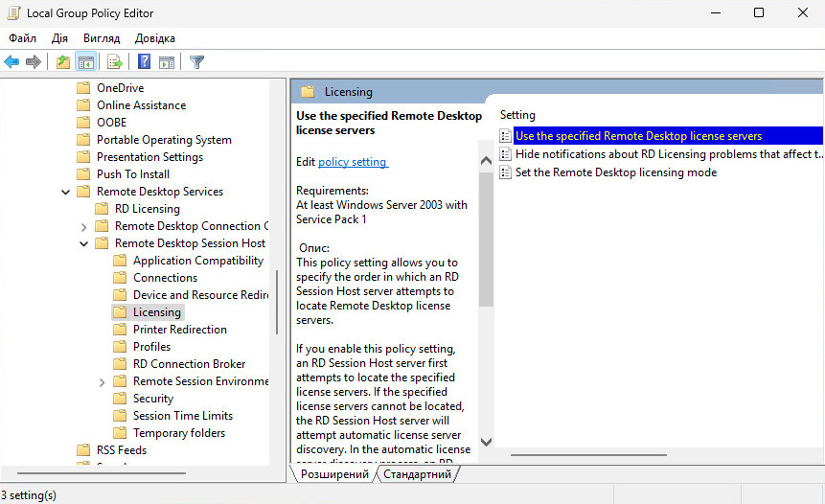Select the Licensing tree item
Viewport: 825px width, 504px height.
pos(157,312)
